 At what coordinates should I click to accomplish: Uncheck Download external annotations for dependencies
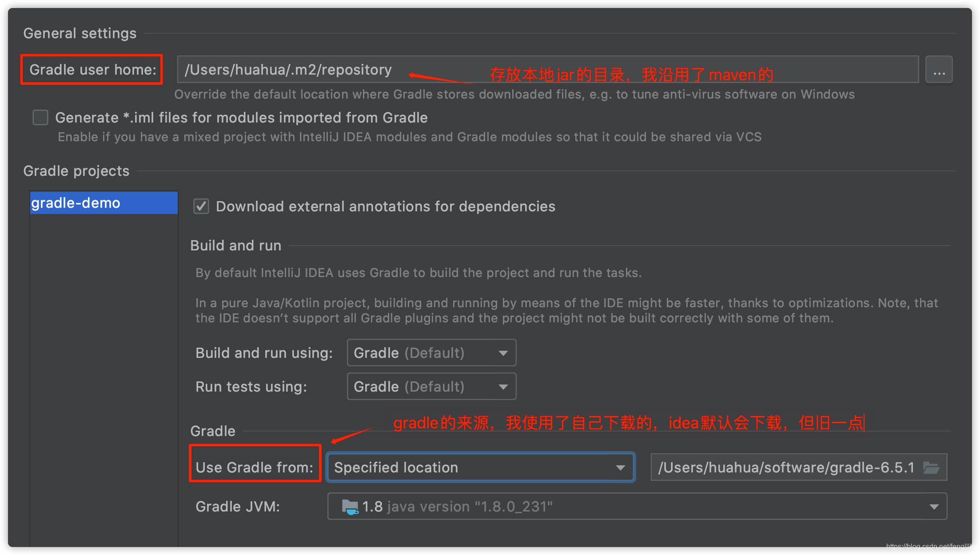point(201,206)
